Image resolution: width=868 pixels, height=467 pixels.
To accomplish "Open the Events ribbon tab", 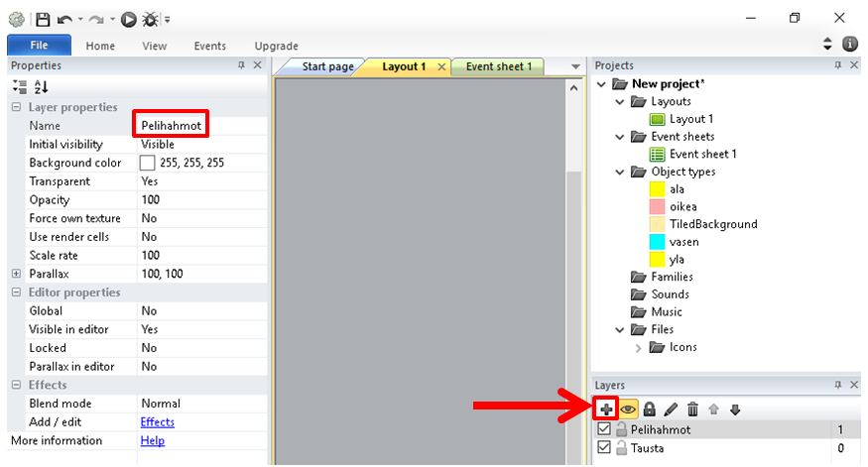I will [x=209, y=46].
